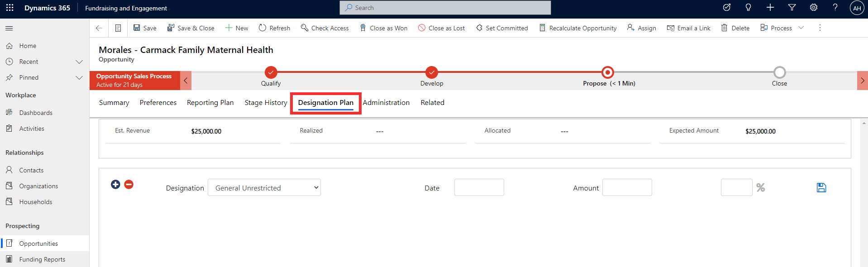868x267 pixels.
Task: Click Opportunity Sales Process flag
Action: pyautogui.click(x=134, y=81)
